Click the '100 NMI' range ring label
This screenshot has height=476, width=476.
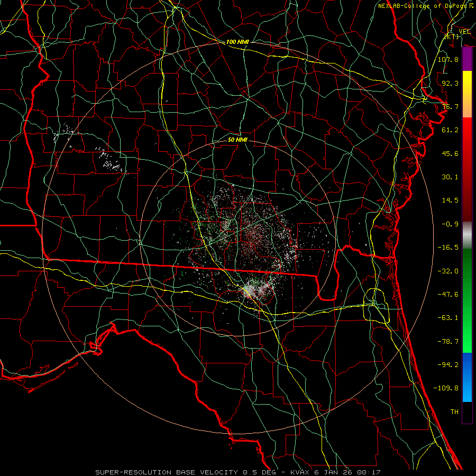pos(237,42)
